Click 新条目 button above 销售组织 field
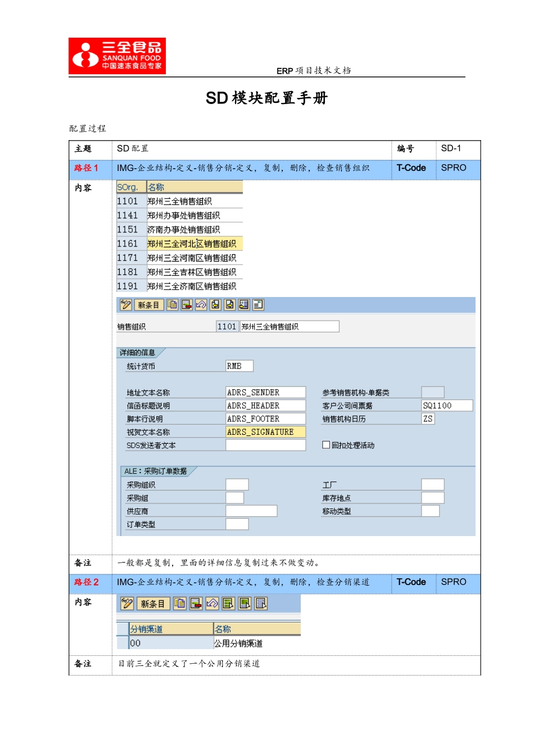Viewport: 534px width, 756px height. click(x=148, y=305)
